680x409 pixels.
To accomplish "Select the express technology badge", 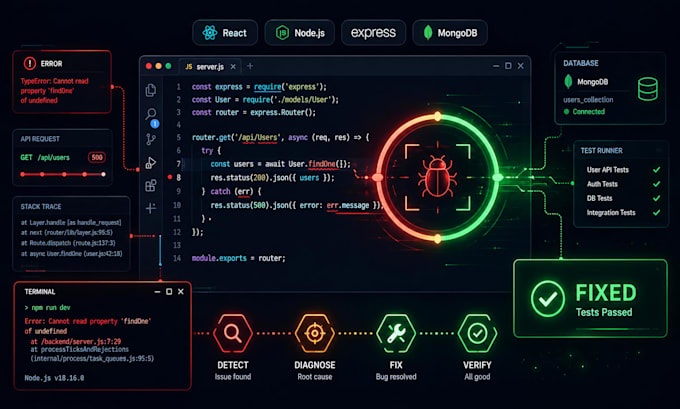I will (x=373, y=33).
